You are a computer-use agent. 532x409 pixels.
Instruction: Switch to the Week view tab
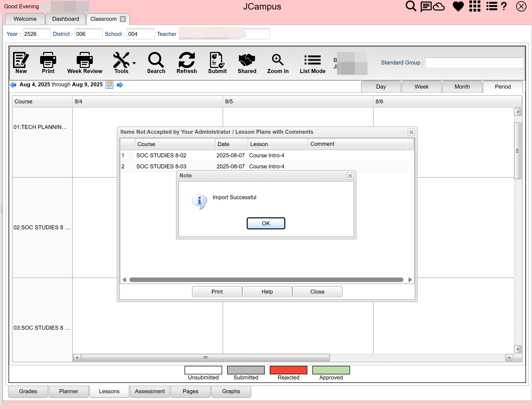click(421, 87)
